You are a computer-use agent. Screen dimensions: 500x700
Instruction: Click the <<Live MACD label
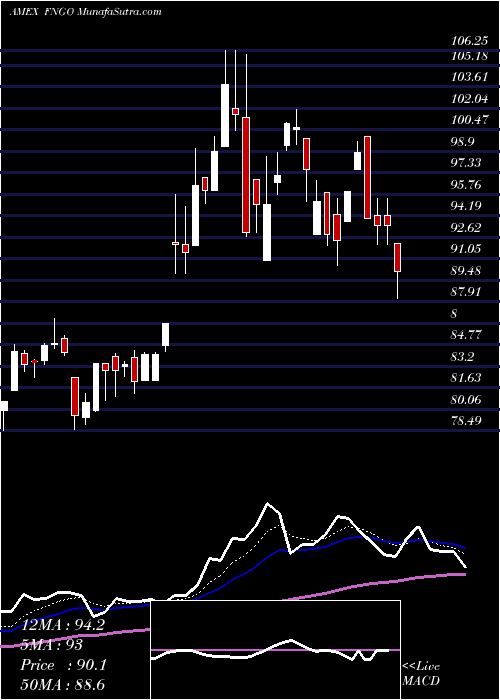(421, 673)
